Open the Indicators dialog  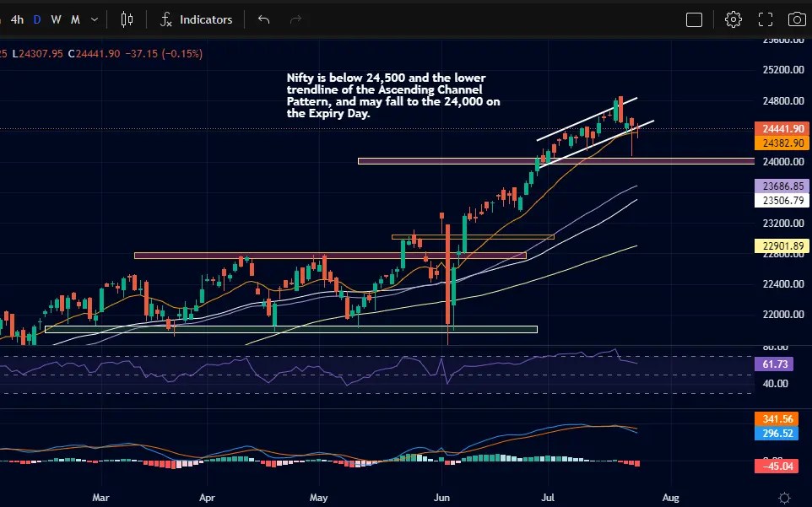coord(196,19)
